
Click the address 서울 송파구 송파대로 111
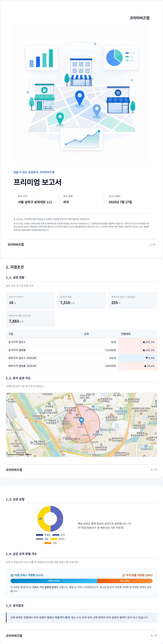(x=35, y=202)
